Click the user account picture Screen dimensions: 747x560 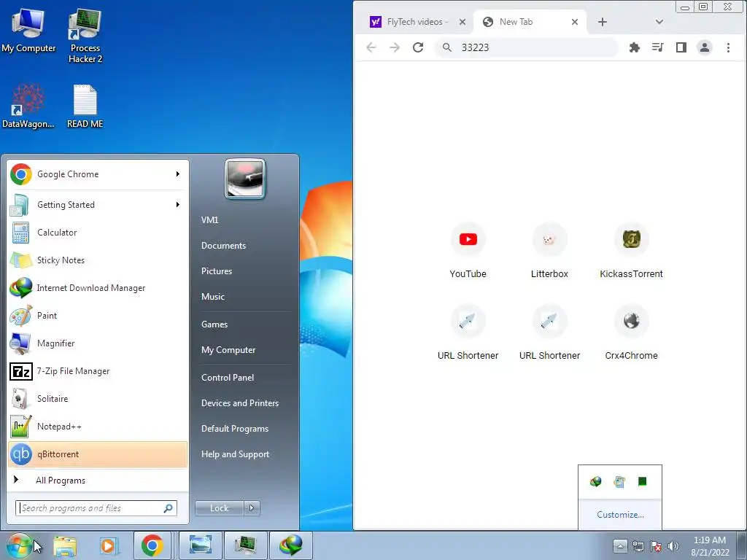(245, 179)
